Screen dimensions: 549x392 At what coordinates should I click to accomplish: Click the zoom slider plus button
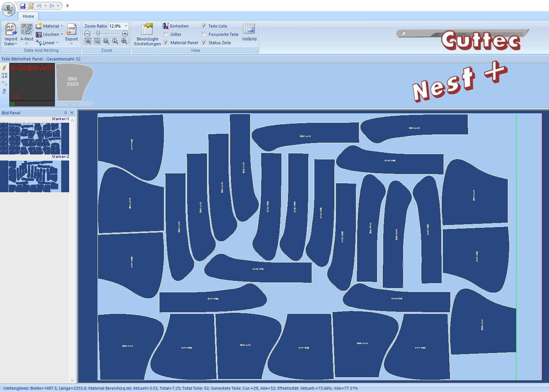tap(125, 34)
